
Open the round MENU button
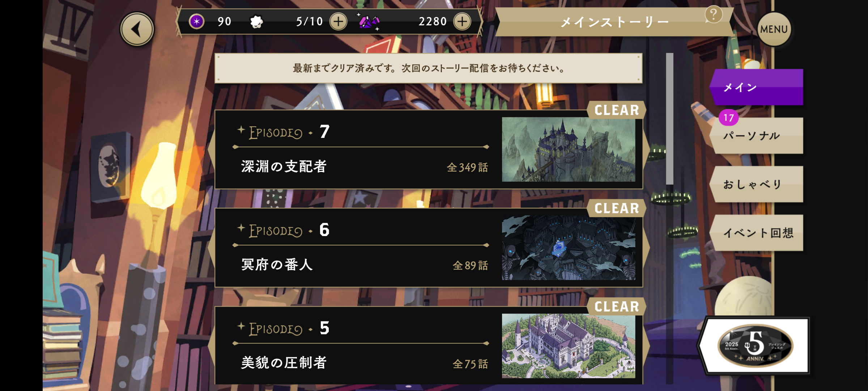(774, 29)
